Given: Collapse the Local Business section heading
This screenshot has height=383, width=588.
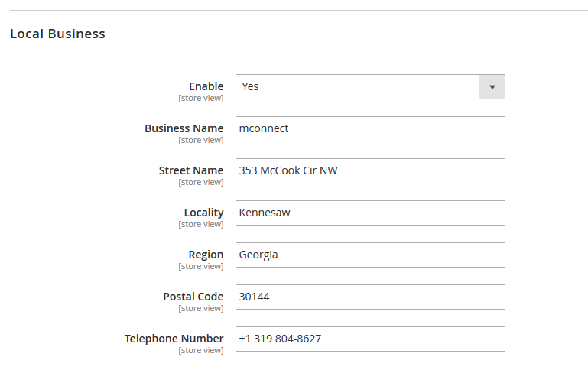Looking at the screenshot, I should point(57,34).
